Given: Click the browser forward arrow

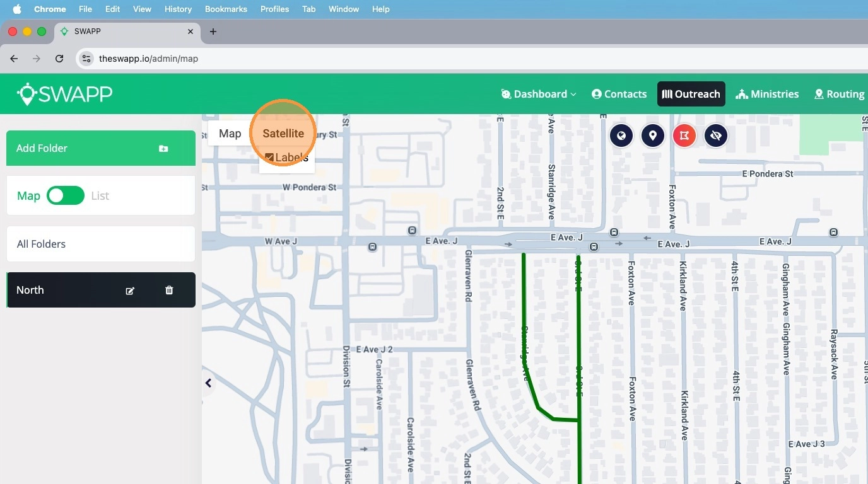Looking at the screenshot, I should (x=37, y=59).
